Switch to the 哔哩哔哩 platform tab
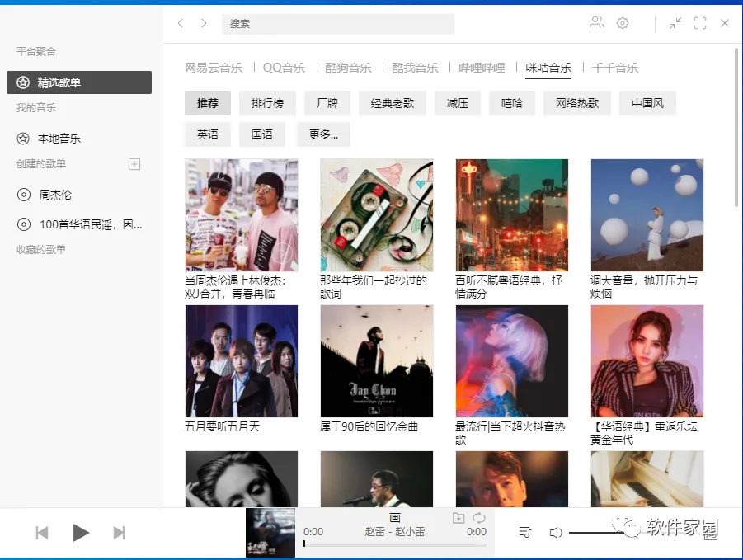Image resolution: width=743 pixels, height=560 pixels. click(482, 68)
